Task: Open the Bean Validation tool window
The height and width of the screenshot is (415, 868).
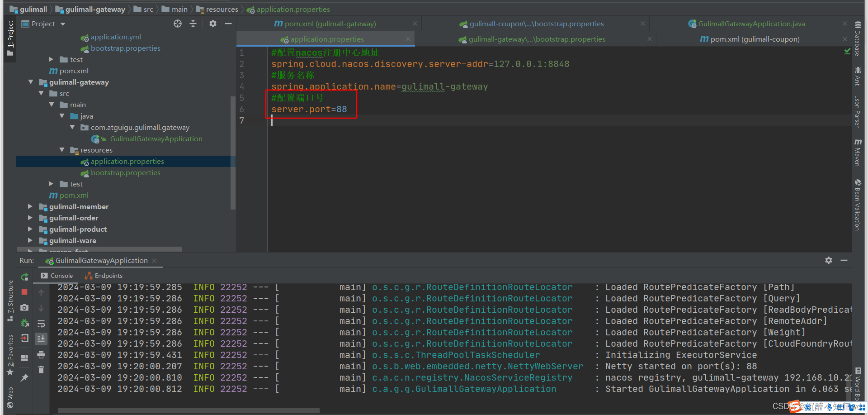Action: [x=858, y=205]
